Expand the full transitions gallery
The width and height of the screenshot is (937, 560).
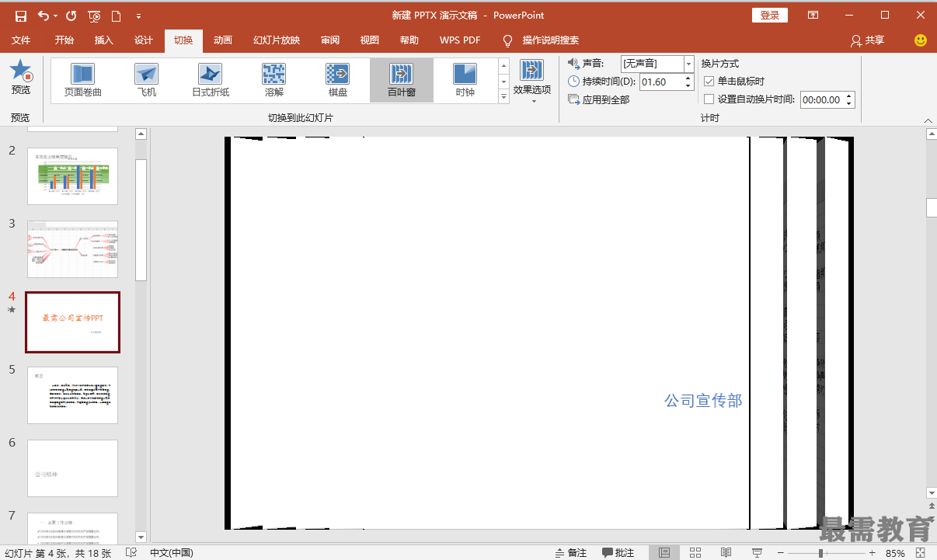503,96
